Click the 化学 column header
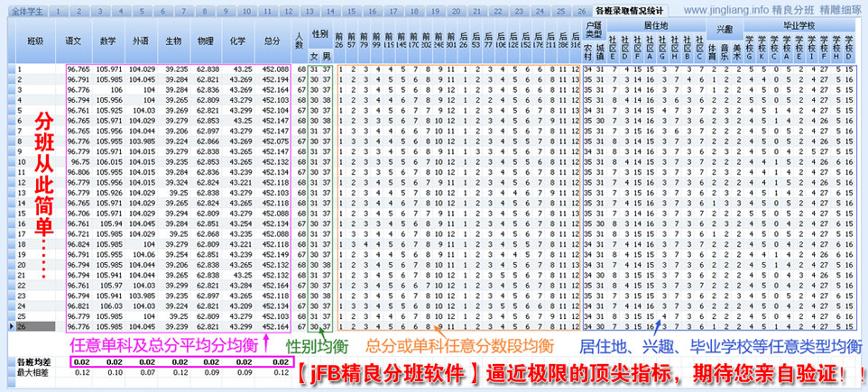This screenshot has height=392, width=868. click(x=238, y=41)
